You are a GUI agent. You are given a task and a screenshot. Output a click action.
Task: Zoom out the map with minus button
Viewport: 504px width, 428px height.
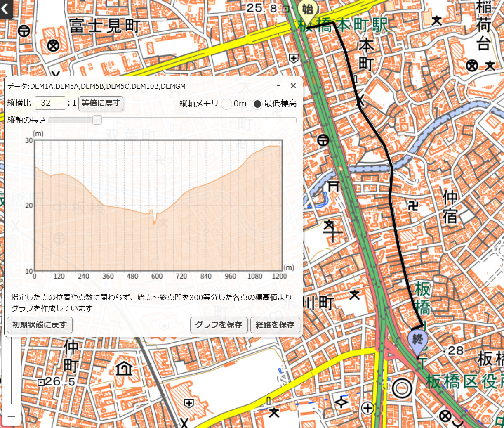tap(11, 416)
